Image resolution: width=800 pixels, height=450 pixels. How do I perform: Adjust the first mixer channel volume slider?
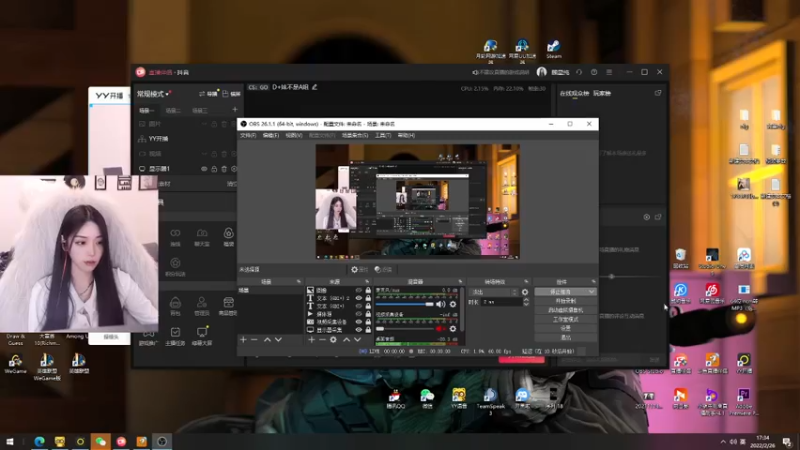pos(405,304)
